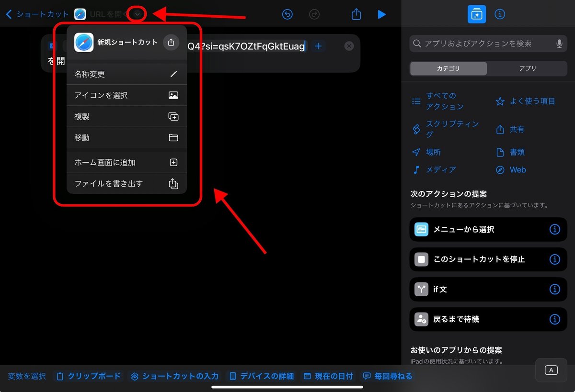Tap the microphone icon in the search field
The height and width of the screenshot is (392, 575).
tap(559, 44)
